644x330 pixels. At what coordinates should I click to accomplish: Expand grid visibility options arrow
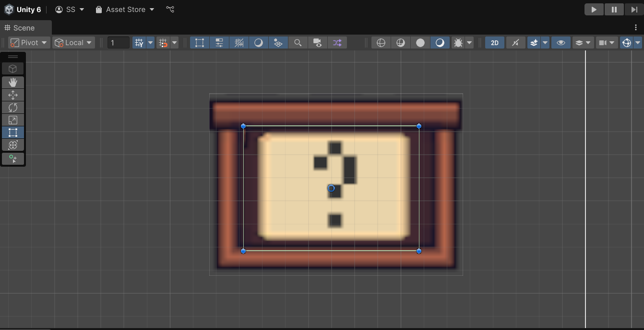(151, 43)
